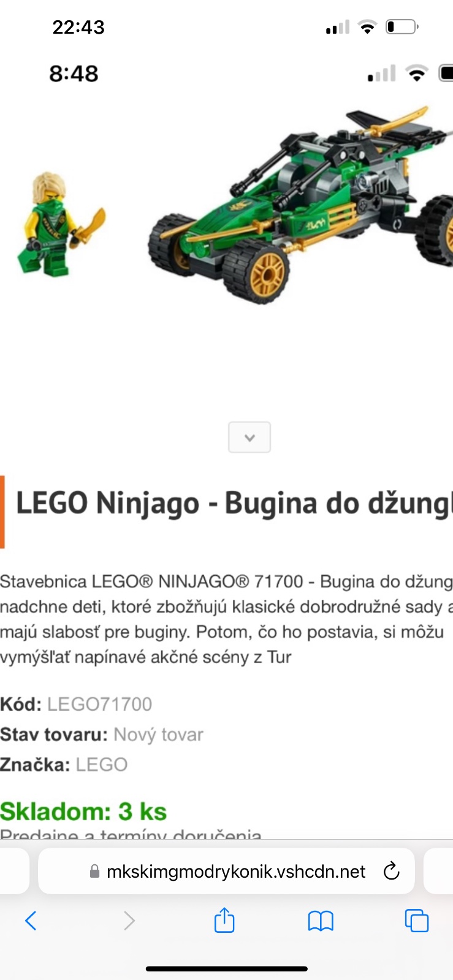
Task: Tap the padlock icon in address bar
Action: click(94, 871)
